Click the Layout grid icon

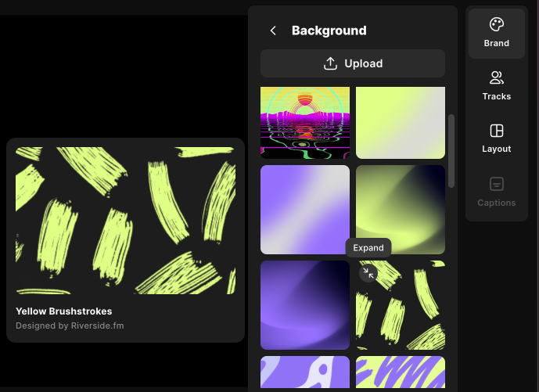pyautogui.click(x=496, y=131)
